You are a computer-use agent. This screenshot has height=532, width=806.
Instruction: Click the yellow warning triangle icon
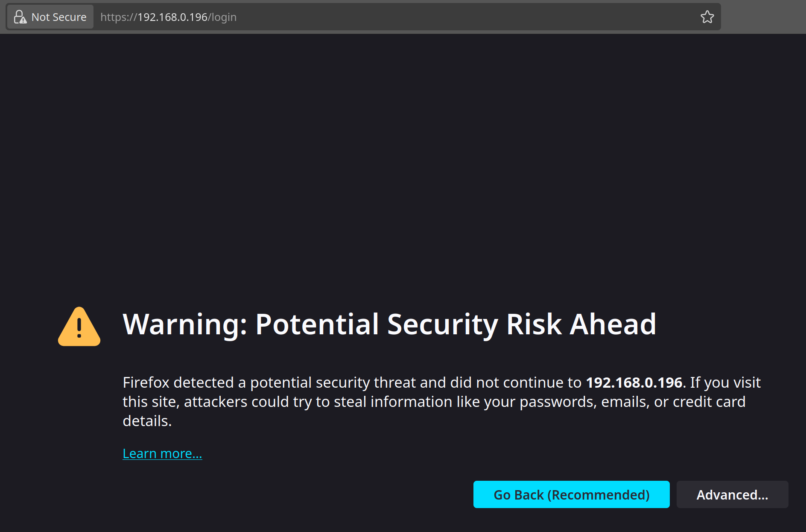click(x=79, y=326)
